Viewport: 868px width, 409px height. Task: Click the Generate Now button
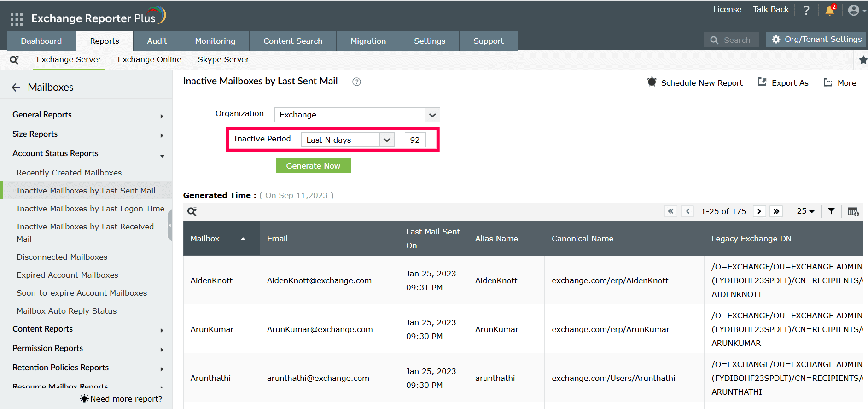[x=313, y=166]
